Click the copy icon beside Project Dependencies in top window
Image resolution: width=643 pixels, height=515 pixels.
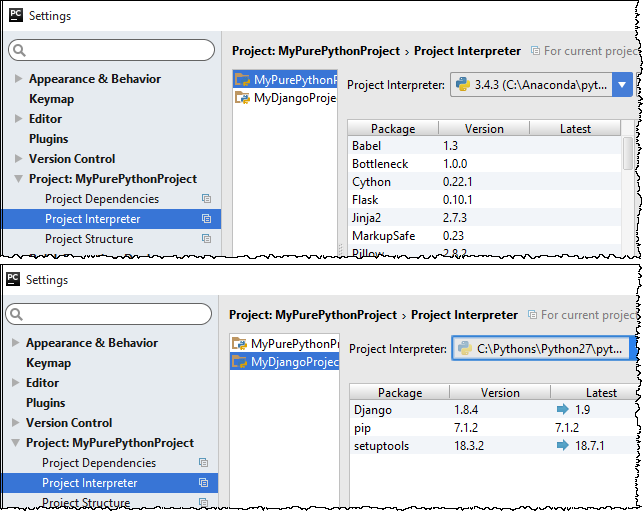coord(206,199)
